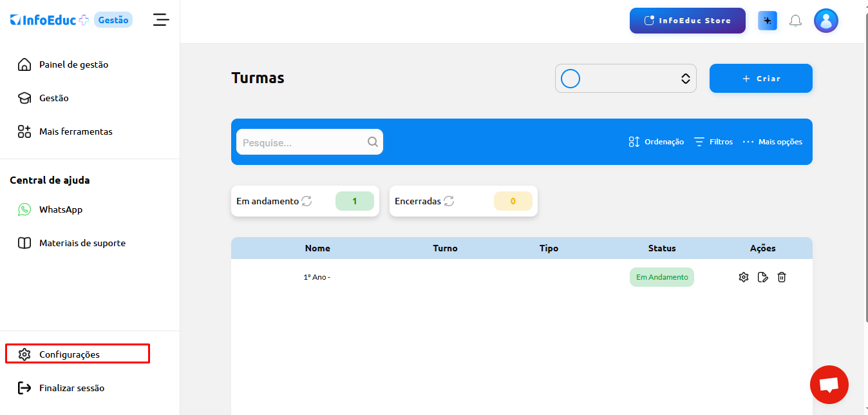Click the home icon beside Painel de gestão

pos(24,64)
